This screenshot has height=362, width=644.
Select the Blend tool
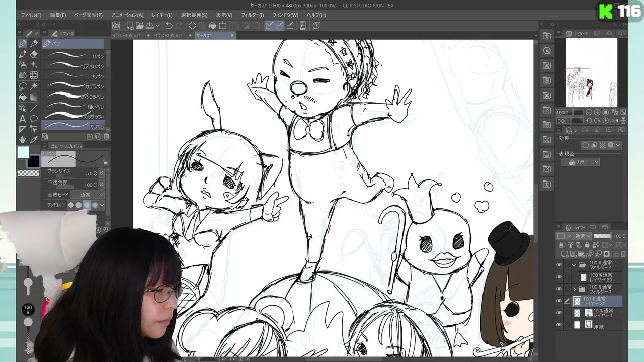[x=23, y=75]
